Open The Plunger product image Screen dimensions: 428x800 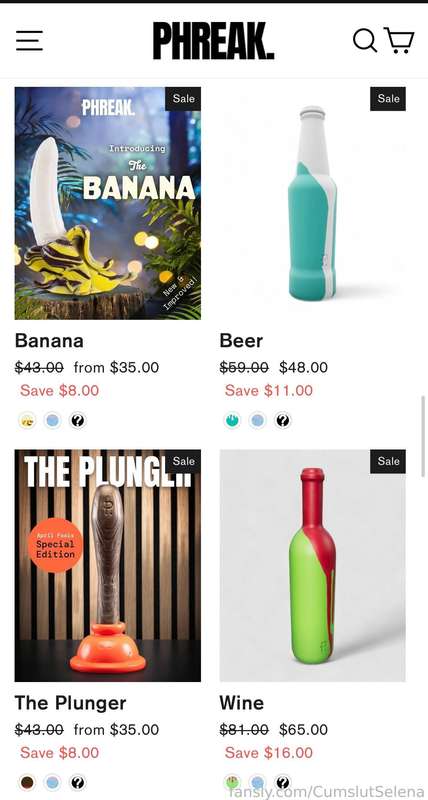tap(108, 565)
